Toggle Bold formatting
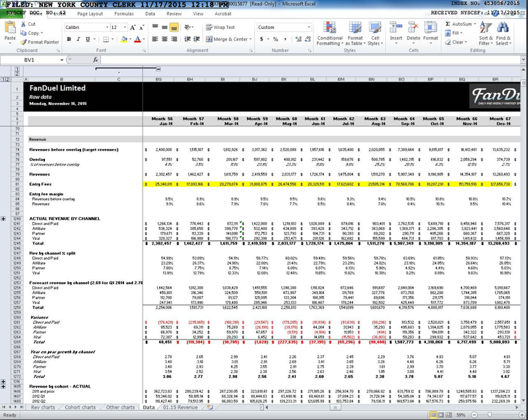The height and width of the screenshot is (420, 528). pyautogui.click(x=69, y=40)
